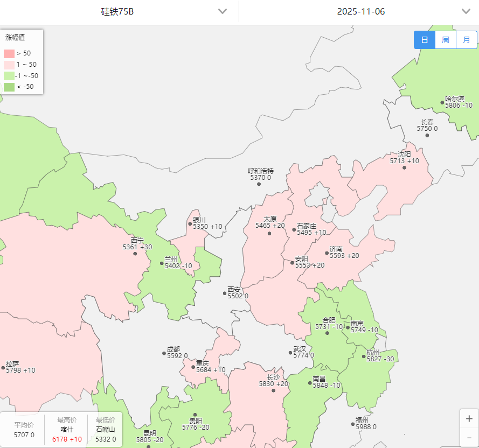Click the 哈尔滨 price label 5806 -10
The image size is (479, 448).
459,106
